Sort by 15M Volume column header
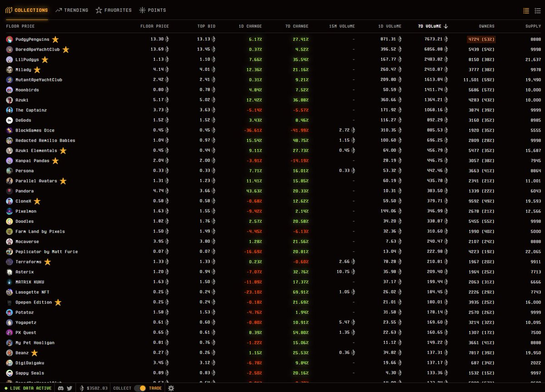 [x=342, y=26]
